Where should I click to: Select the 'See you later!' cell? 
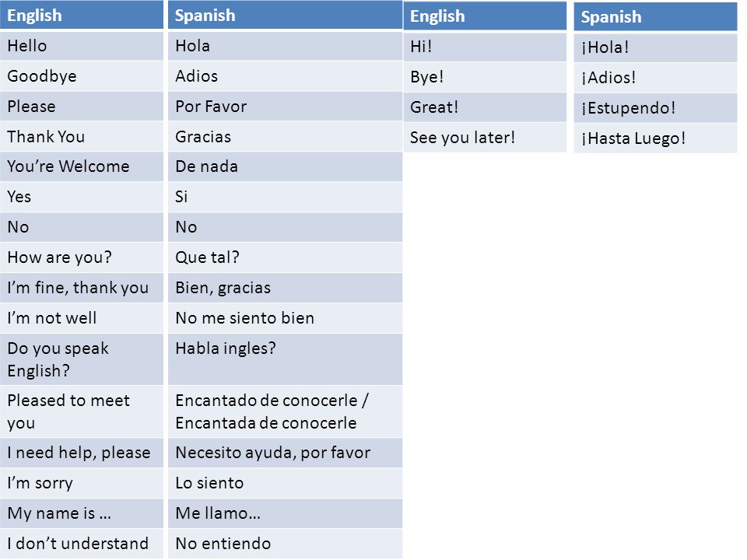[x=485, y=138]
